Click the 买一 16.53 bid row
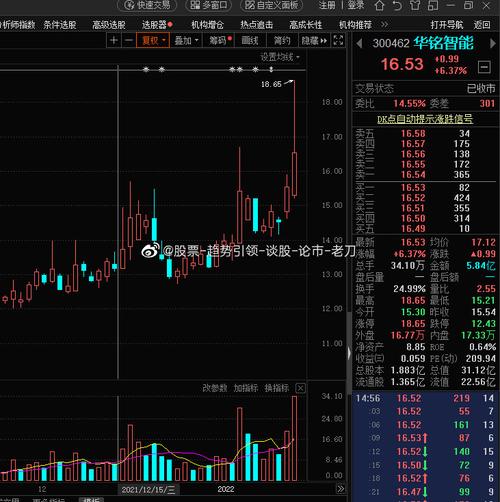500x502 pixels. click(x=425, y=188)
